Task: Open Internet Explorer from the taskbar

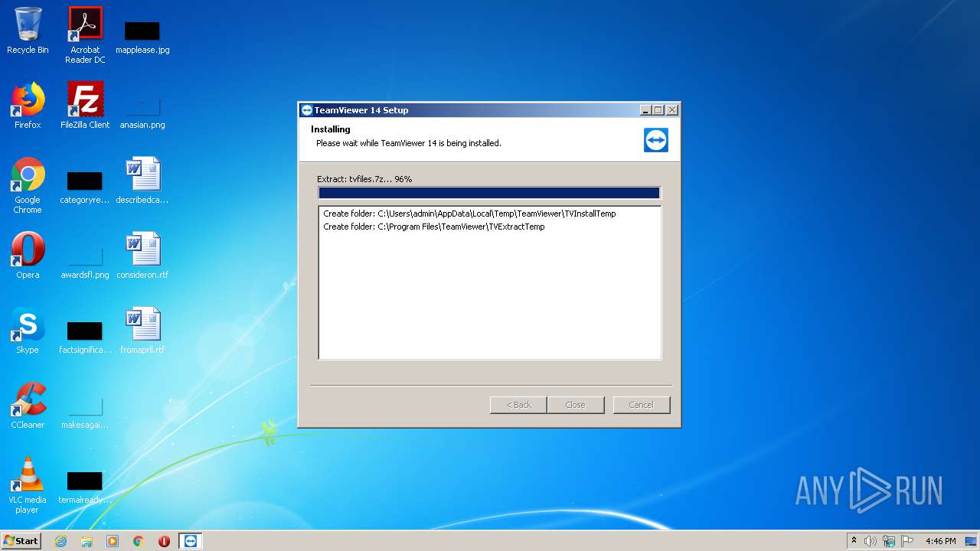Action: pyautogui.click(x=60, y=541)
